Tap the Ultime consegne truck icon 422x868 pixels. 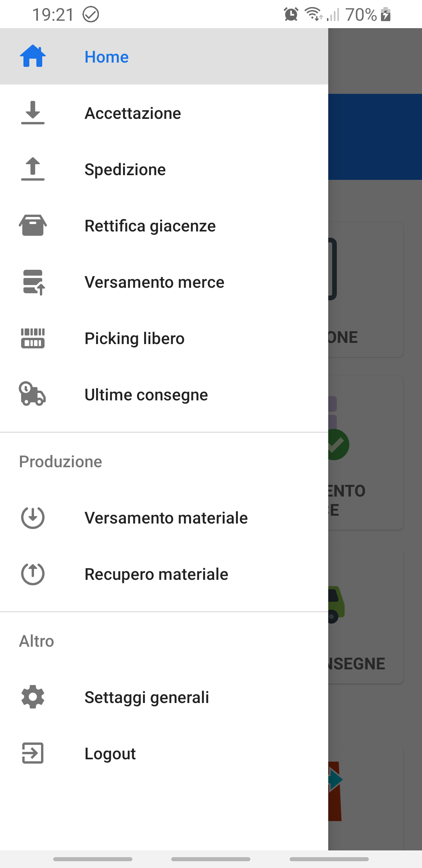[33, 394]
